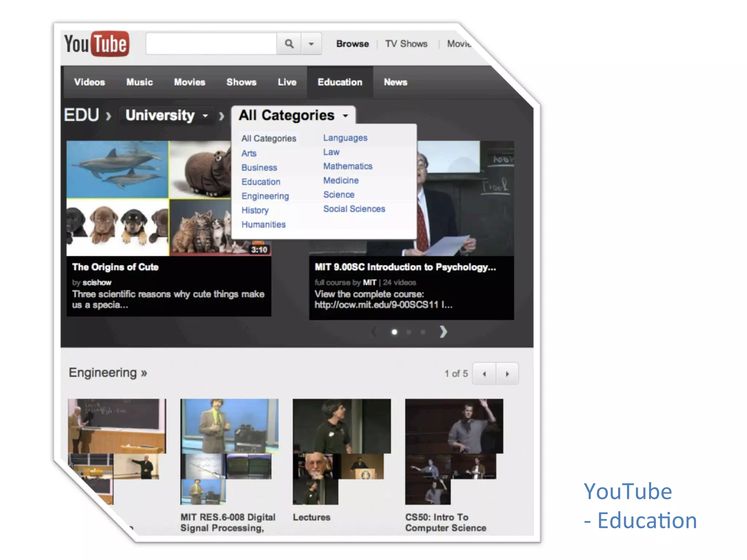Switch to the Music tab
The image size is (747, 560).
(x=139, y=82)
